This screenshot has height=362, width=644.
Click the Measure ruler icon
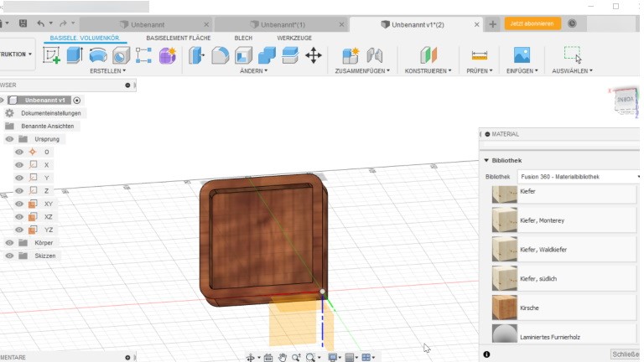pos(480,55)
